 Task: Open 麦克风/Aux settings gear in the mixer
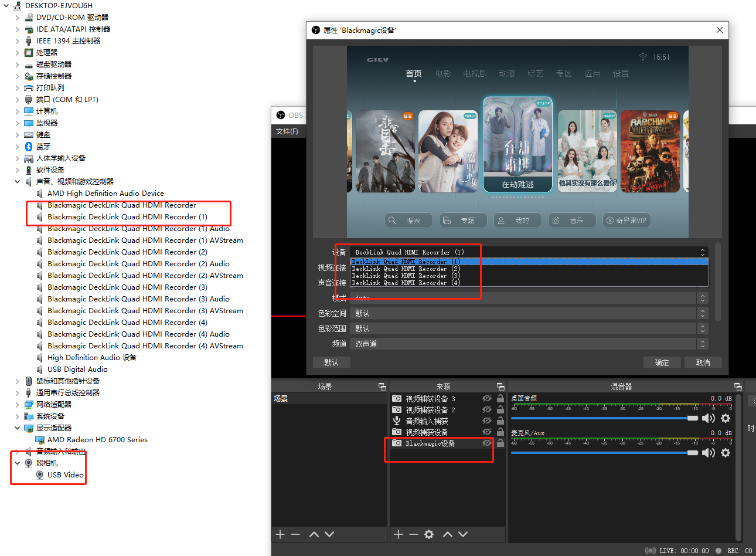coord(726,453)
